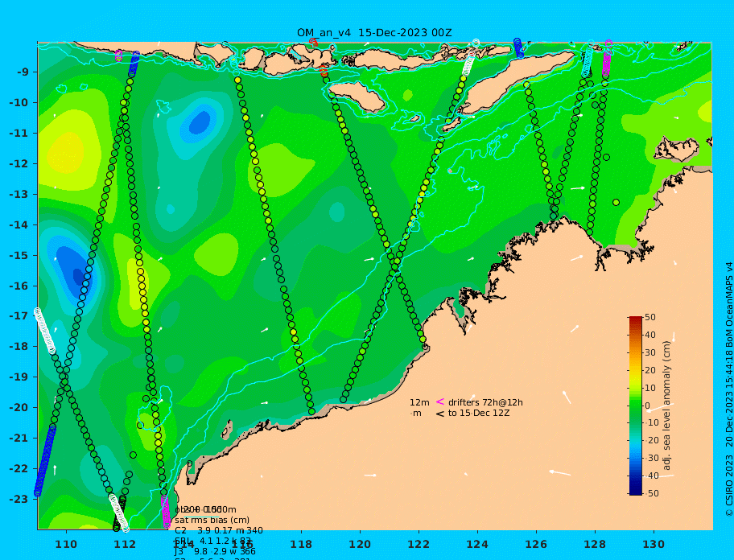Click longitude axis label 110

tap(66, 544)
